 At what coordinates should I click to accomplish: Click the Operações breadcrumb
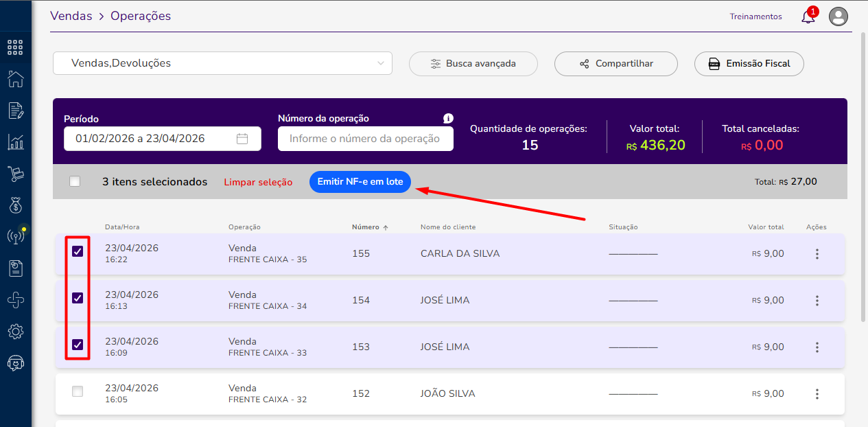click(x=141, y=16)
